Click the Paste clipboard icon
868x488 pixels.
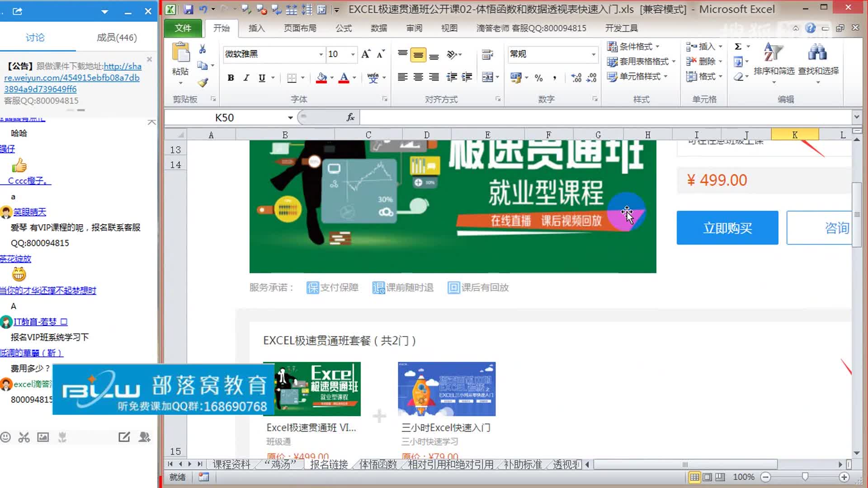(181, 53)
